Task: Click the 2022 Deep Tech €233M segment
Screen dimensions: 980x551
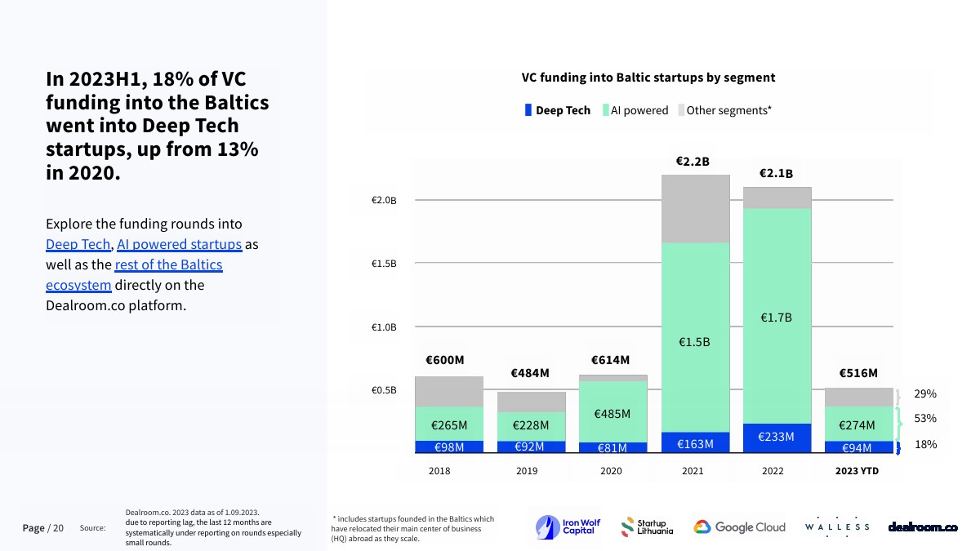Action: point(777,438)
